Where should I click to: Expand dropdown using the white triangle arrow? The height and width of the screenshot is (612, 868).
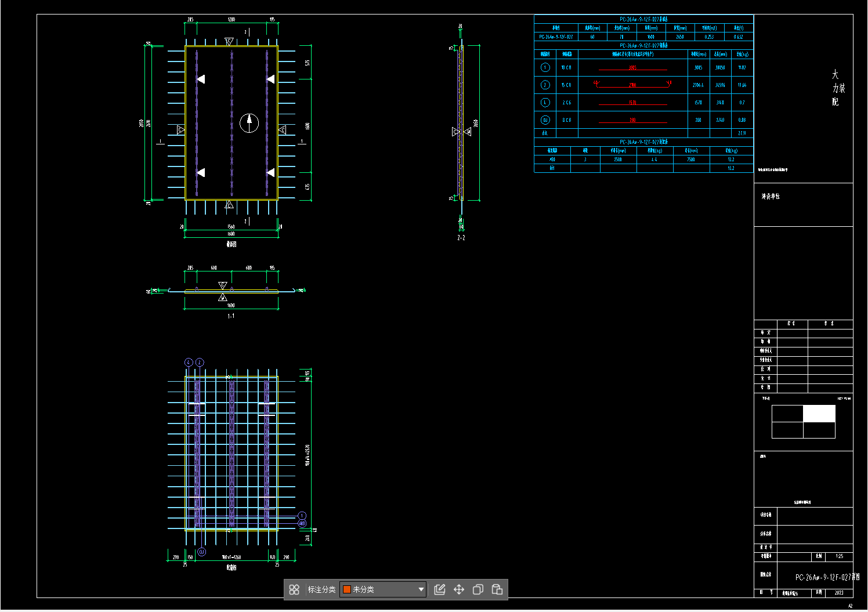[421, 589]
